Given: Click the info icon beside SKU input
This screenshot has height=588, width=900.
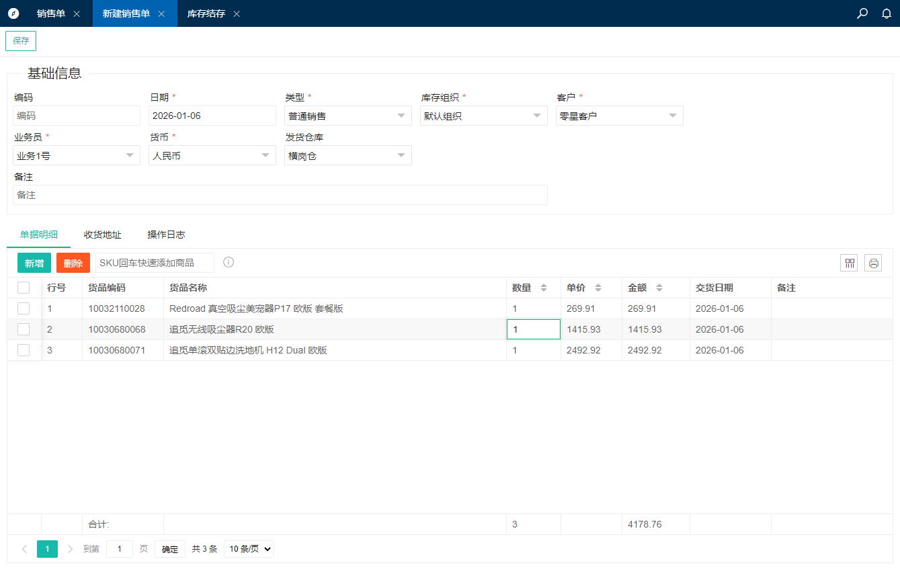Looking at the screenshot, I should [229, 262].
